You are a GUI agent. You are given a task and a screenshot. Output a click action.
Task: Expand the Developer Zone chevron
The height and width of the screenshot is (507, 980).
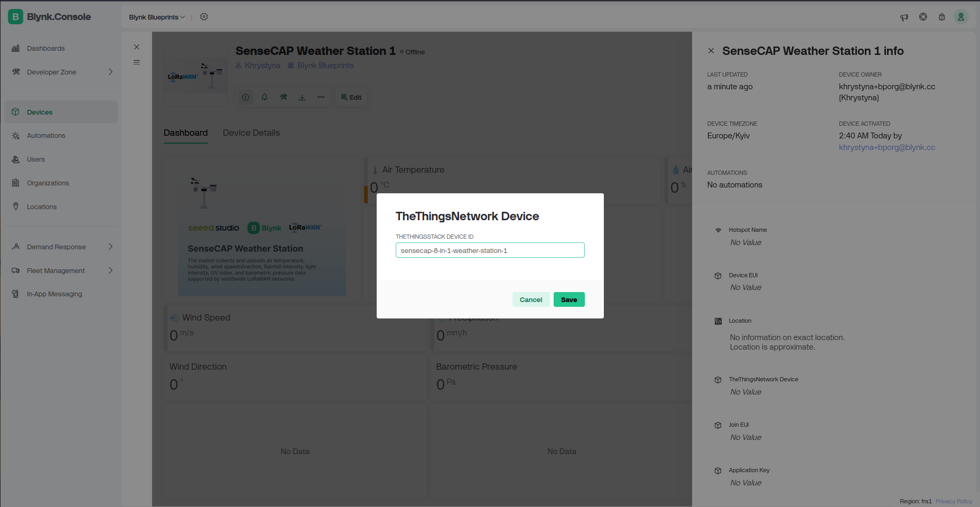(x=110, y=72)
